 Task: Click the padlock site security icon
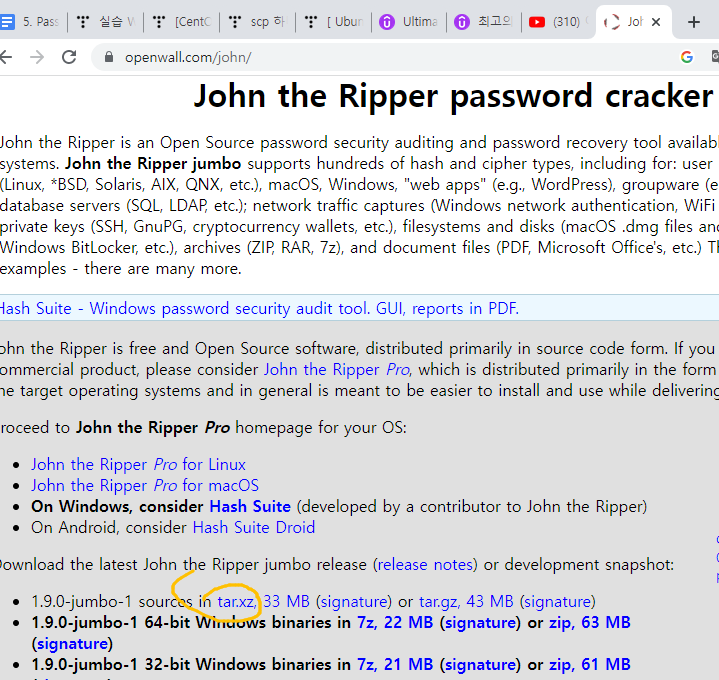[x=109, y=57]
